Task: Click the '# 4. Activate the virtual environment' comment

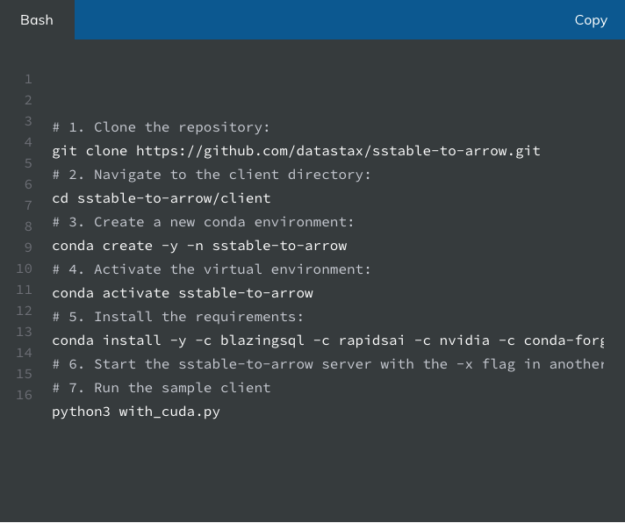Action: pos(212,269)
